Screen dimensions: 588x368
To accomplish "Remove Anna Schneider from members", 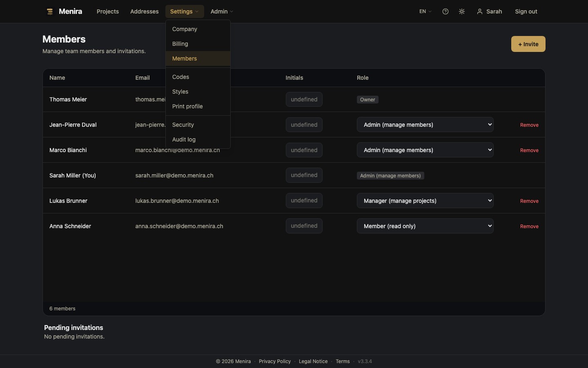I will 529,227.
